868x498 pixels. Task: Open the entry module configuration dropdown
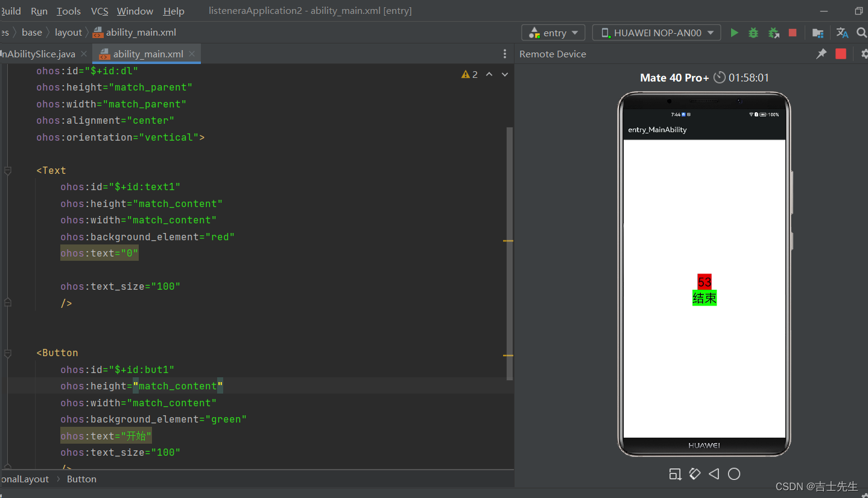[x=554, y=33]
